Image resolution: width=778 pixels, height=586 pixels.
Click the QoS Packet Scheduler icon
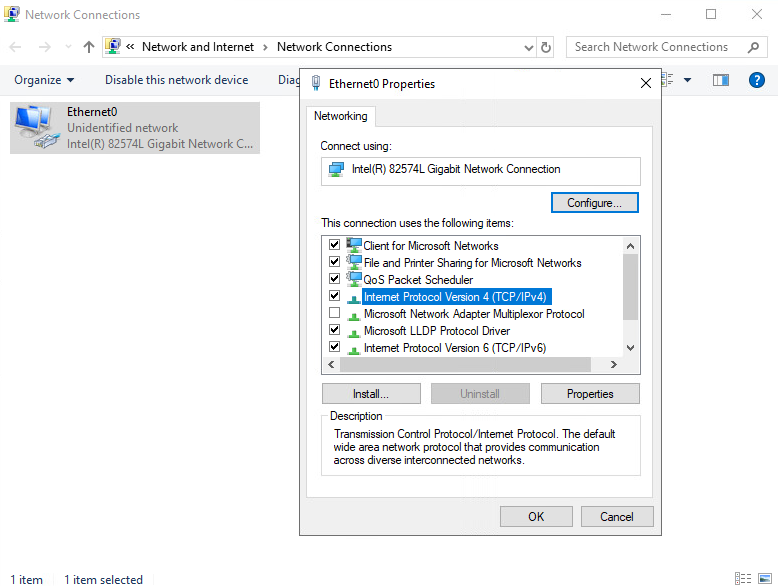(354, 279)
